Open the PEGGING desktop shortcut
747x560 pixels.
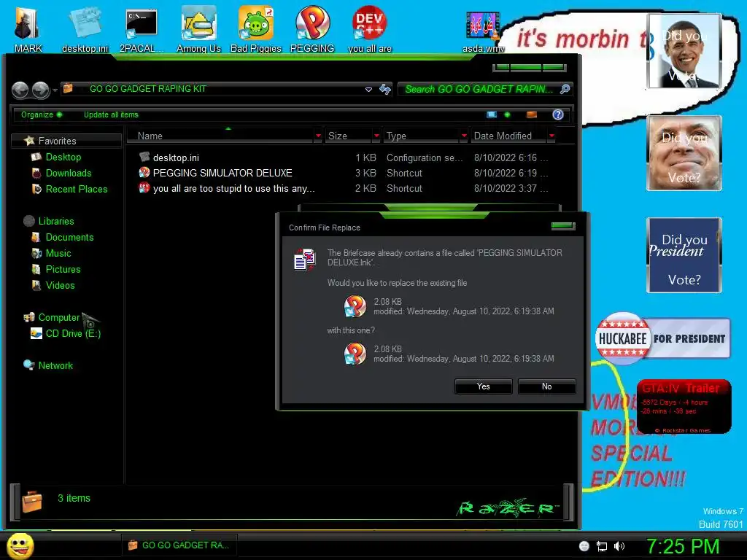point(312,28)
